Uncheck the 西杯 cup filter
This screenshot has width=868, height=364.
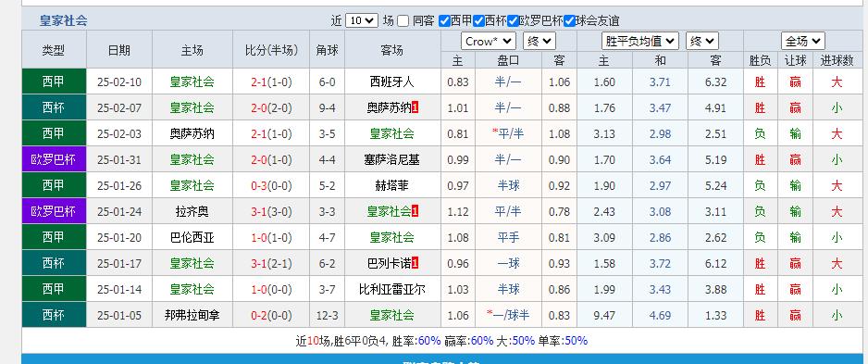tap(478, 21)
